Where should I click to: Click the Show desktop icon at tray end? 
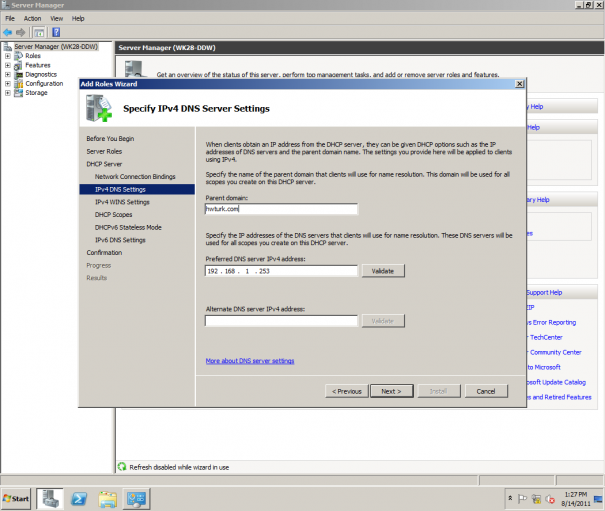pos(598,499)
